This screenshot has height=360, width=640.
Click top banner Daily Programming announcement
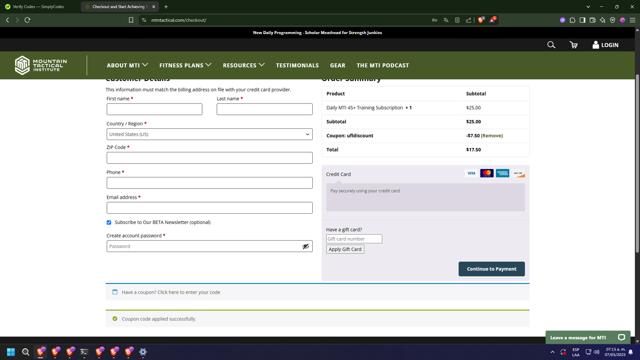(x=317, y=33)
